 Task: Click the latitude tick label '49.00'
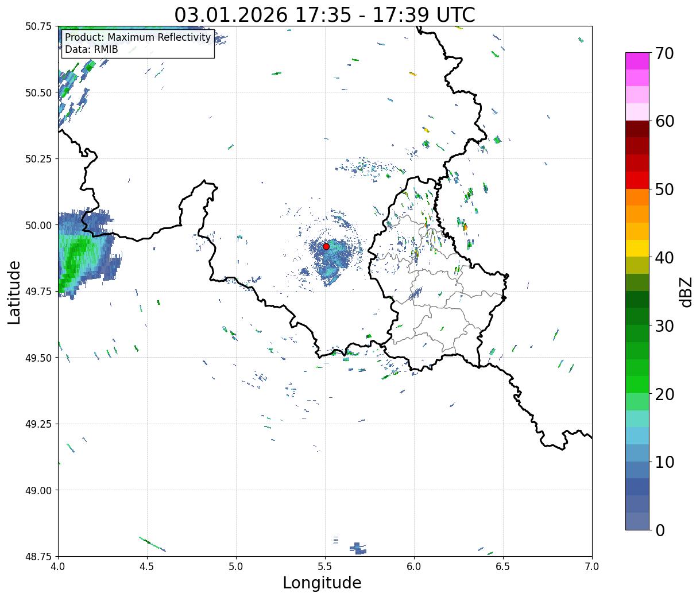coord(38,490)
